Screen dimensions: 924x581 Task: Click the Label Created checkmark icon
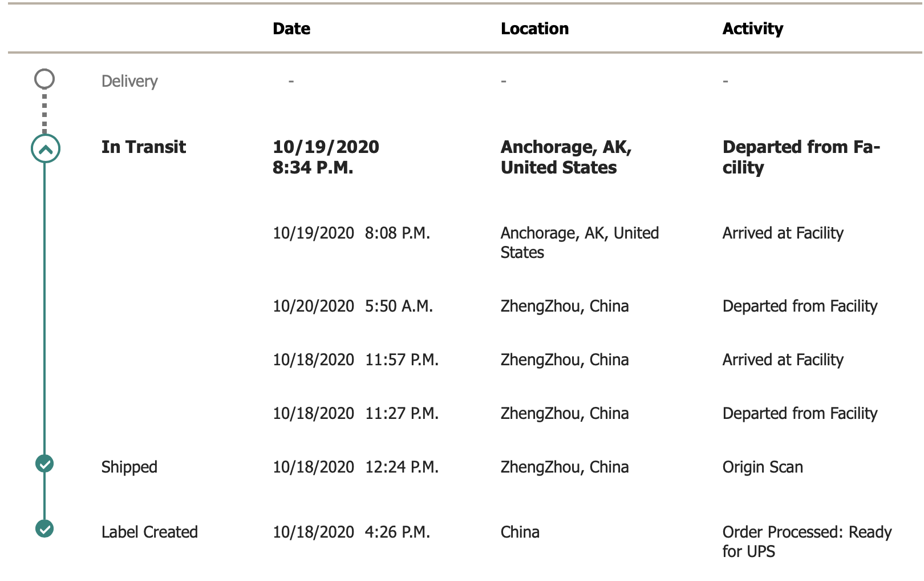click(44, 528)
